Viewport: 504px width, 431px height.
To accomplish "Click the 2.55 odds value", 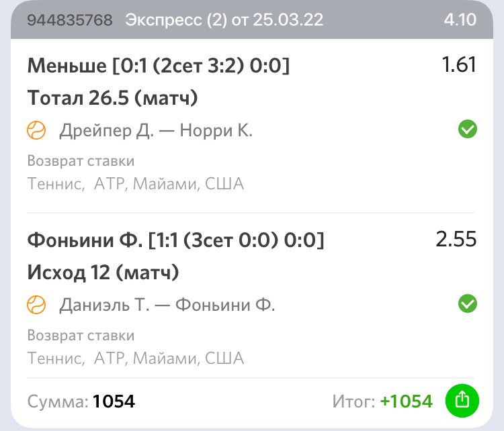I will [456, 240].
